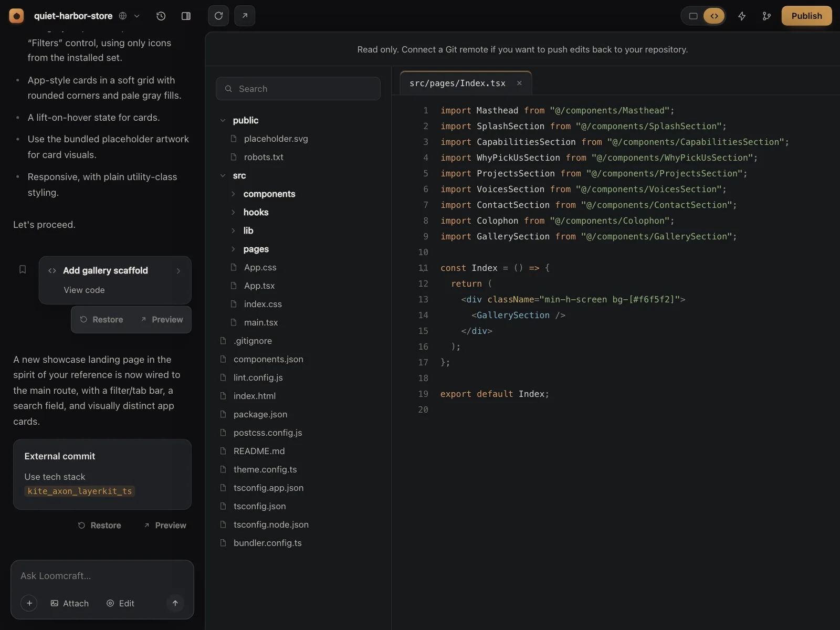The image size is (840, 630).
Task: Collapse the public folder
Action: [x=223, y=120]
